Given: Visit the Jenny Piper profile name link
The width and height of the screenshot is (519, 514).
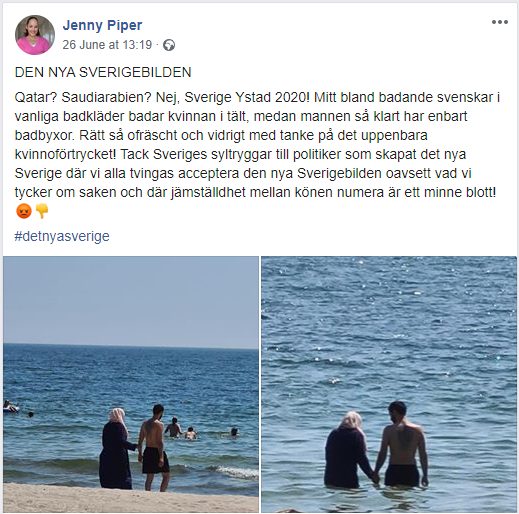Looking at the screenshot, I should point(102,25).
